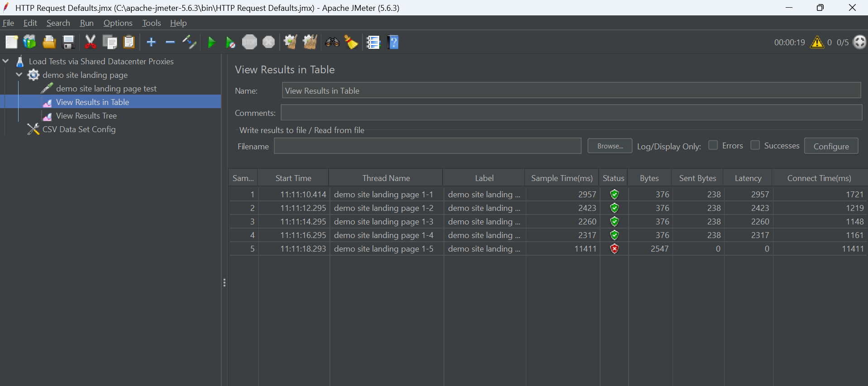Collapse all nodes with minus icon
The image size is (868, 386).
coord(170,42)
